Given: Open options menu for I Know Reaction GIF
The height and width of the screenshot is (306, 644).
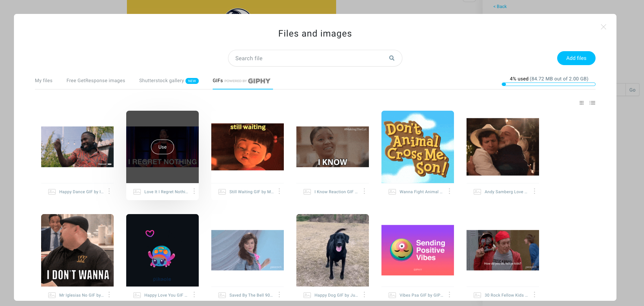Looking at the screenshot, I should click(x=364, y=191).
